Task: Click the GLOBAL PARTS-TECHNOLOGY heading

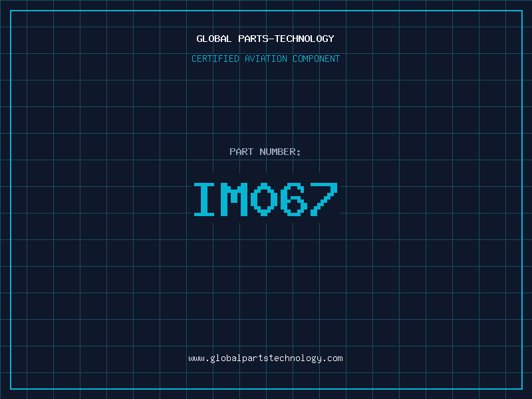Action: point(265,39)
